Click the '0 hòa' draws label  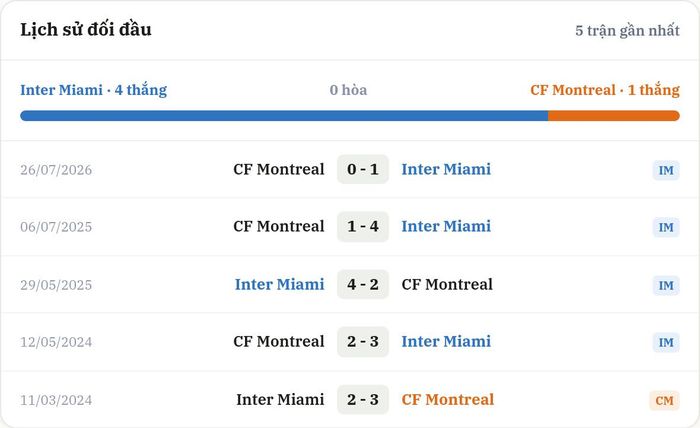(x=348, y=90)
